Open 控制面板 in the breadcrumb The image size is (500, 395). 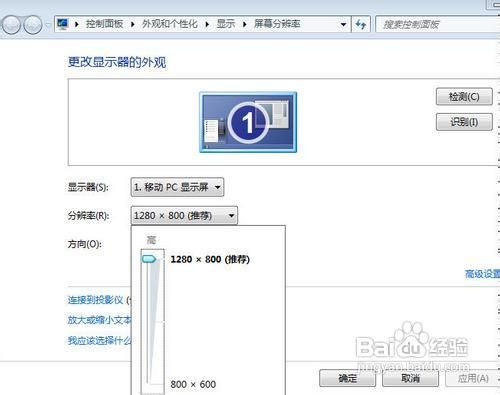coord(104,24)
